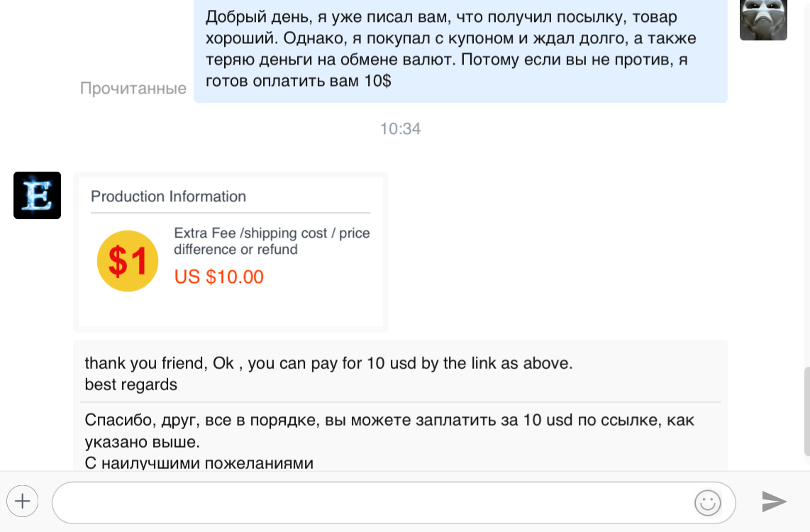Click the divider above the Russian translation
The height and width of the screenshot is (532, 810).
pos(401,402)
